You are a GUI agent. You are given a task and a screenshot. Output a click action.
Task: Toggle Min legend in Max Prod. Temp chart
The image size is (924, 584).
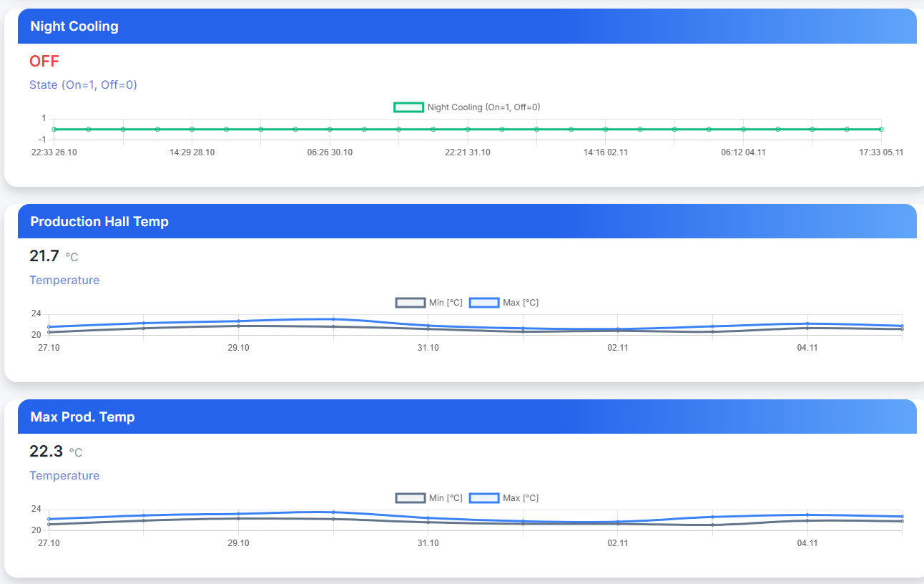pos(411,498)
